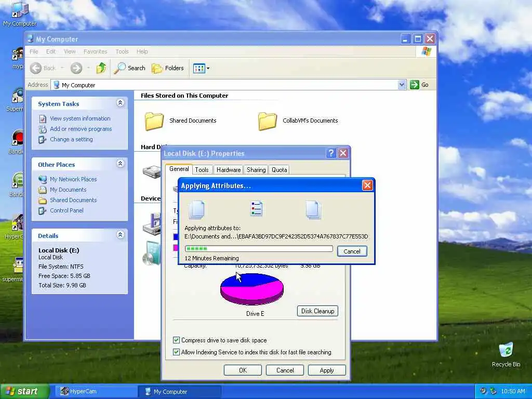Image resolution: width=532 pixels, height=399 pixels.
Task: Open the Favorites menu
Action: [x=96, y=51]
